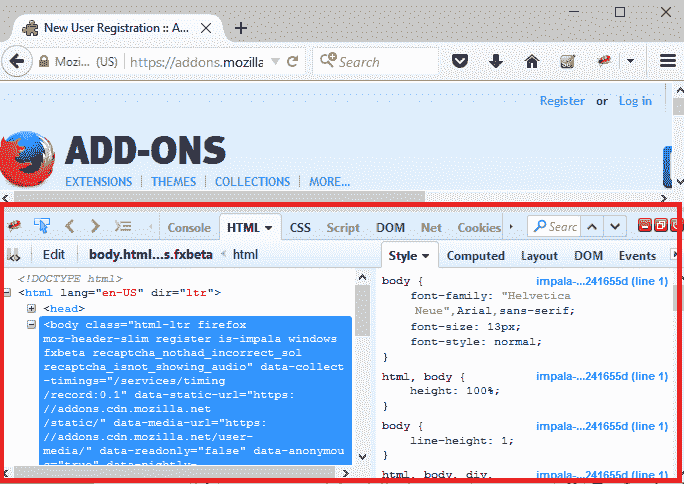Show more Firebug panel tabs arrow

coord(511,226)
